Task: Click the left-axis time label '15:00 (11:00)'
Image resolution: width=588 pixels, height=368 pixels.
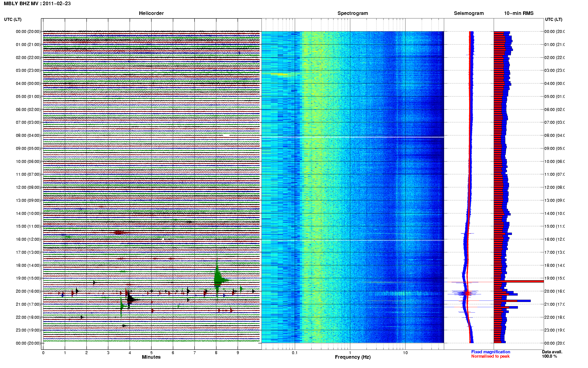Action: pos(28,226)
